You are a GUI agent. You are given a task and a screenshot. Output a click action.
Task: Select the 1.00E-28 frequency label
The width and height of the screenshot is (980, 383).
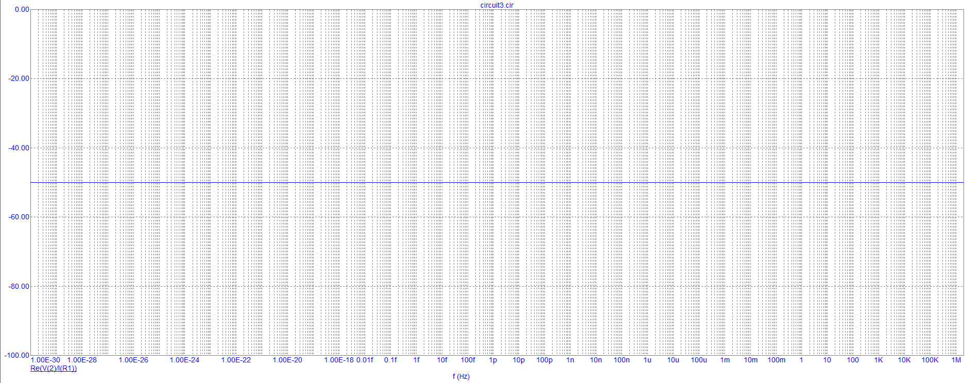click(x=82, y=360)
